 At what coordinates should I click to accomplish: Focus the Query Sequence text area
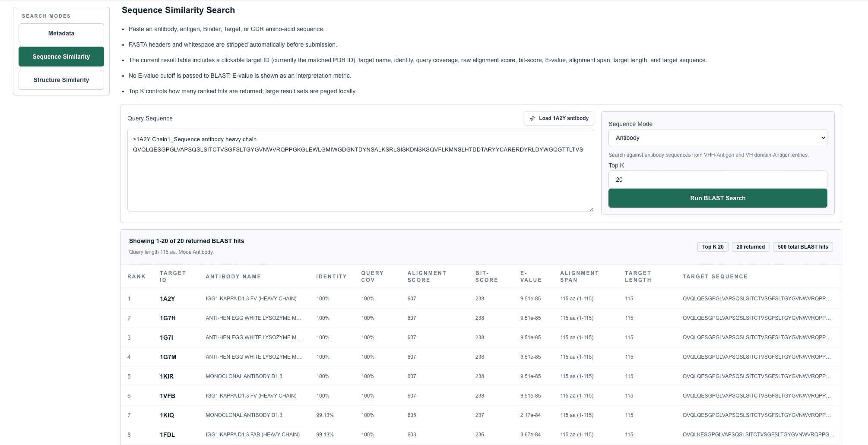(x=361, y=170)
